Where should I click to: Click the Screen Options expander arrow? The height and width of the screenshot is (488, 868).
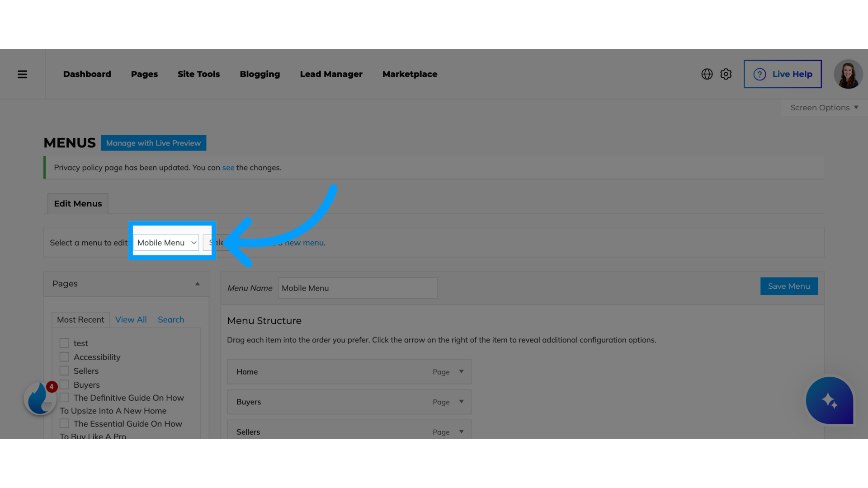click(x=857, y=107)
